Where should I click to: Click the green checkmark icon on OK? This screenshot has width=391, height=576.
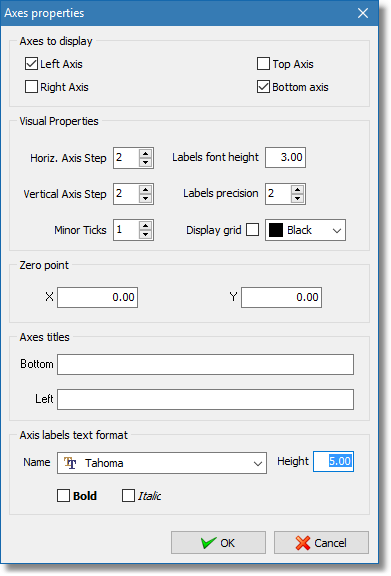208,543
